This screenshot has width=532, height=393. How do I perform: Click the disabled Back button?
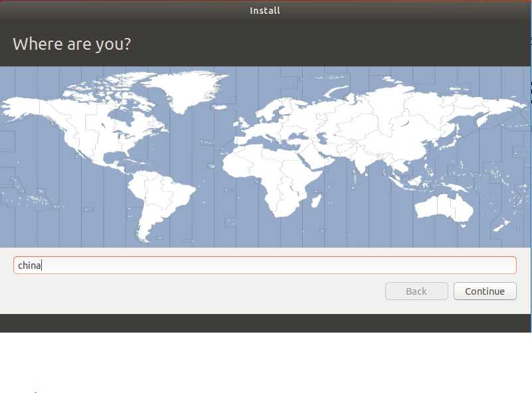tap(416, 291)
